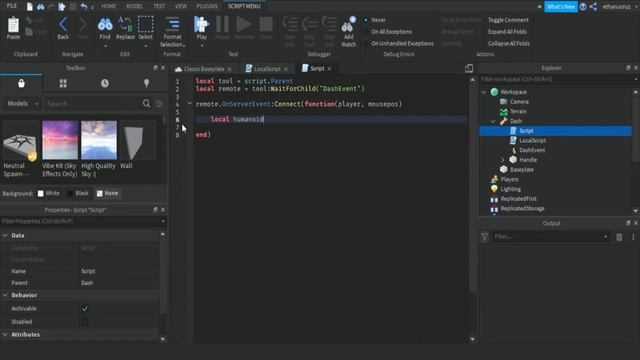Click Expand All Folds action
Screen dimensions: 640x360
point(507,31)
